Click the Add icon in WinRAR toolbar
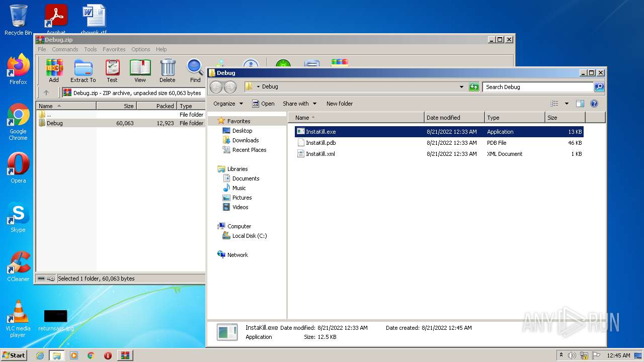644x362 pixels. point(54,71)
